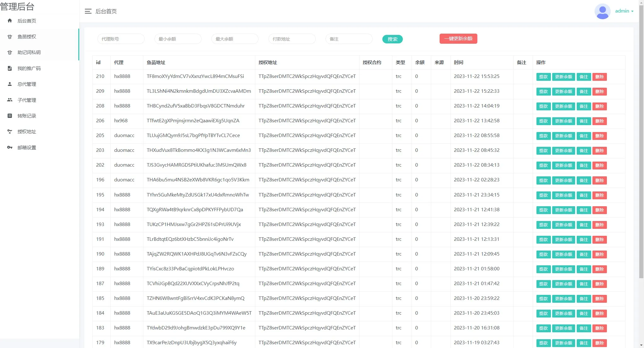Click the green 搜索 button

(x=392, y=39)
